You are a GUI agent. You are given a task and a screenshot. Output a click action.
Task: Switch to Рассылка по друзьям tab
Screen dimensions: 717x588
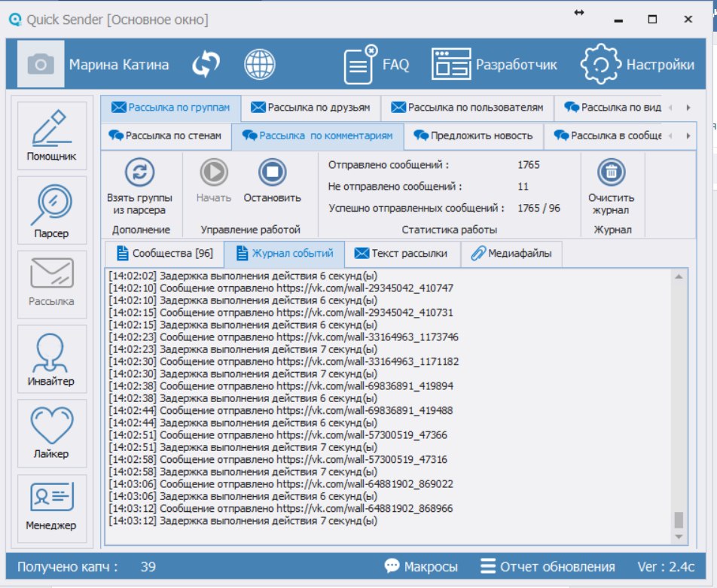click(x=310, y=108)
